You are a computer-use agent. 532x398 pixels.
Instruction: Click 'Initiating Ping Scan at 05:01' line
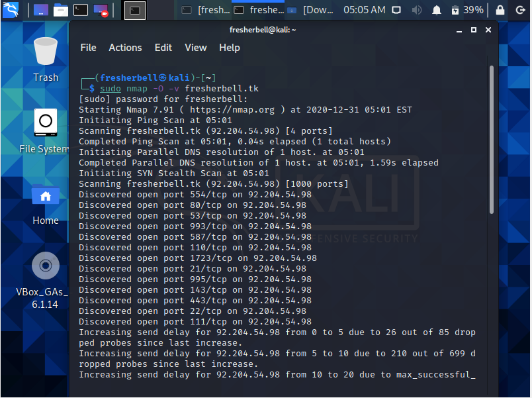point(155,121)
